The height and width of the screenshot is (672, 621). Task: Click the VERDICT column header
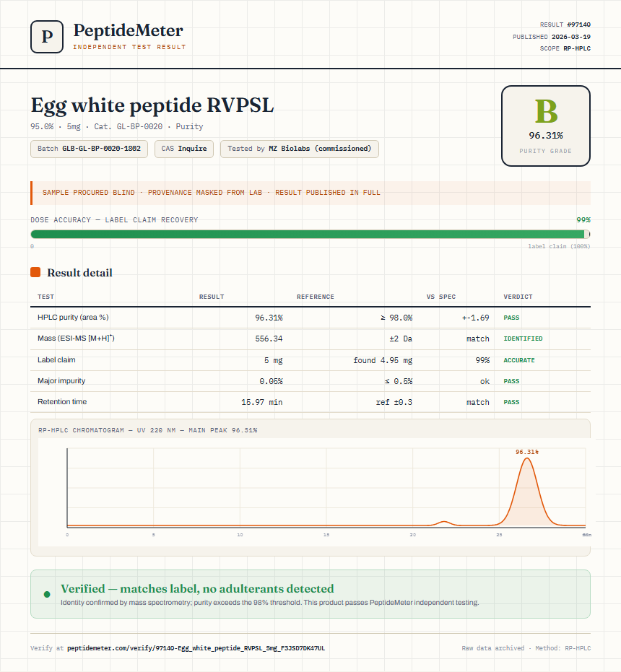pyautogui.click(x=518, y=297)
